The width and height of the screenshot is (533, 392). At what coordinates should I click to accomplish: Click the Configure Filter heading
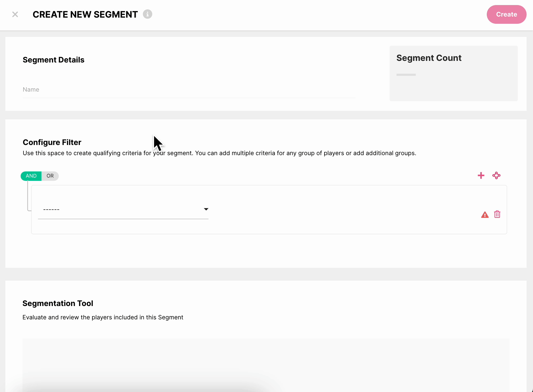pos(52,142)
